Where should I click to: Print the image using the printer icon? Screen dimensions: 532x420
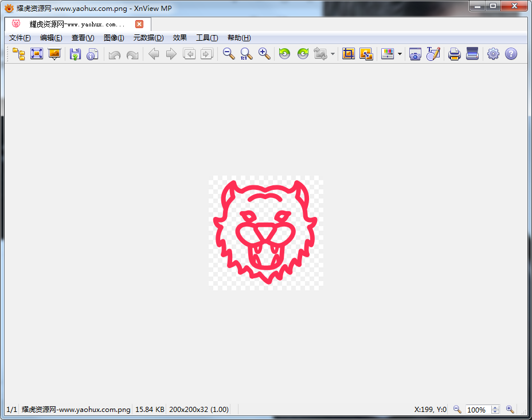point(455,55)
